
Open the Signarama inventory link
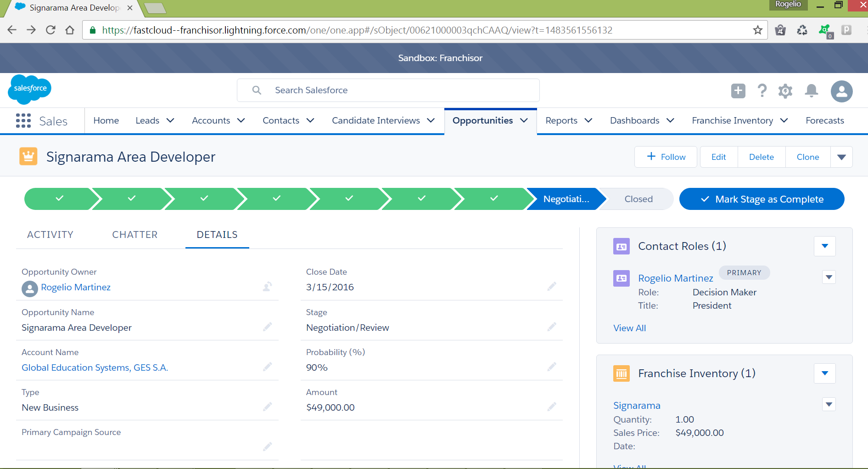[637, 406]
